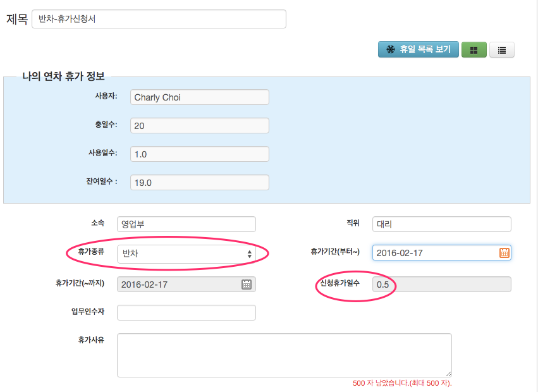Click the 소속 field showing 영업부
This screenshot has height=392, width=538.
coord(186,224)
